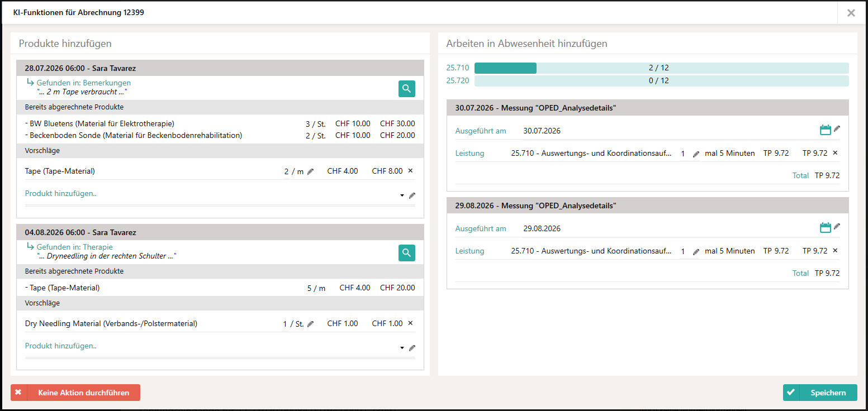Remove Leistung row in 29.08.2026 block
Viewport: 868px width, 411px height.
tap(835, 251)
